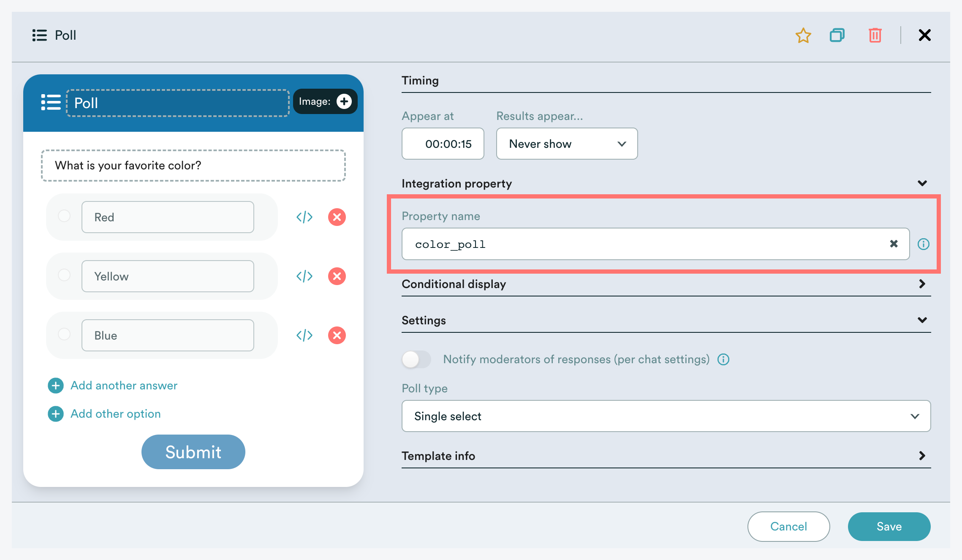Open code options for Red answer
The height and width of the screenshot is (560, 962).
(x=304, y=217)
